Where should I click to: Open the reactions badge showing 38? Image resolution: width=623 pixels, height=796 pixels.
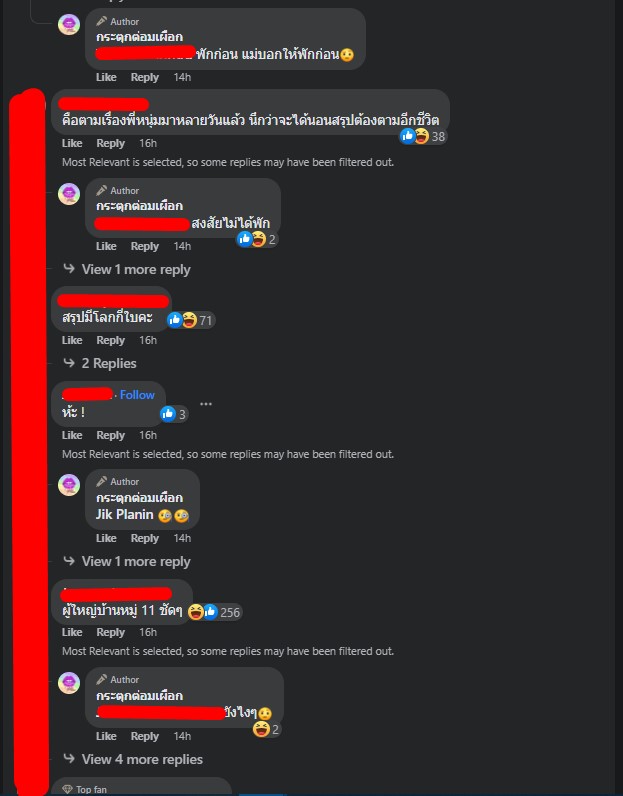(423, 136)
